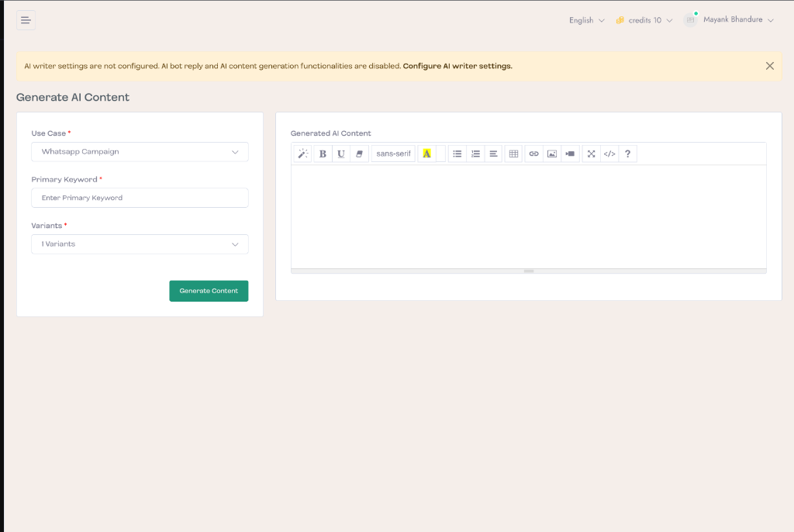The image size is (794, 532).
Task: Insert a picture via image icon
Action: [x=552, y=154]
